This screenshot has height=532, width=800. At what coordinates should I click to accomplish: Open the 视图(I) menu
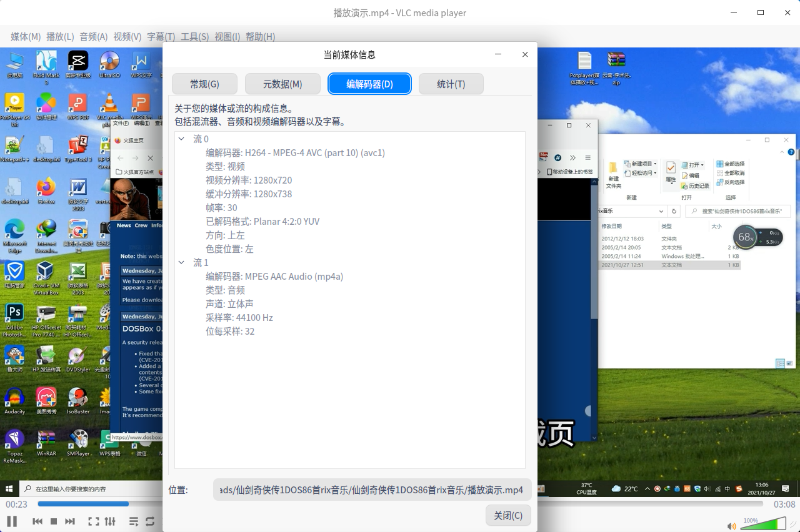click(x=227, y=37)
